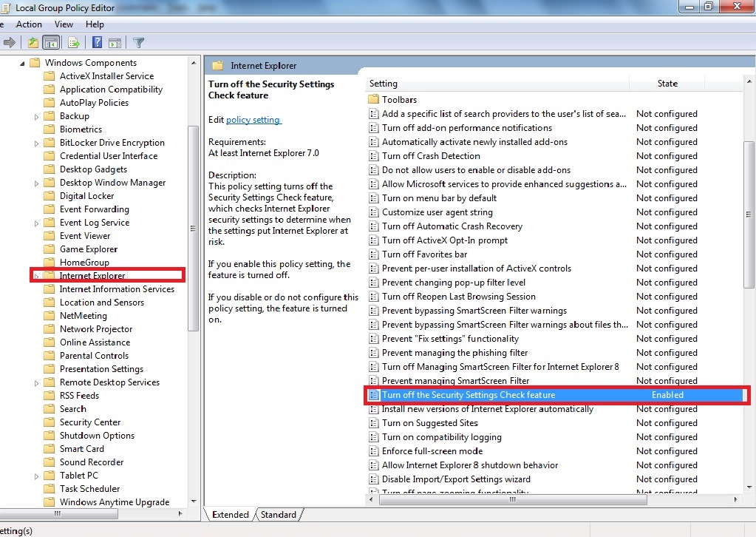
Task: Select the Location and Sensors tree item
Action: (102, 303)
